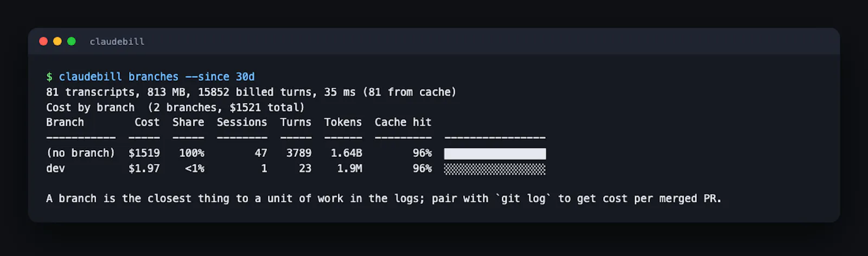Select the 'claudebill branches --since 30d' command

(x=157, y=77)
